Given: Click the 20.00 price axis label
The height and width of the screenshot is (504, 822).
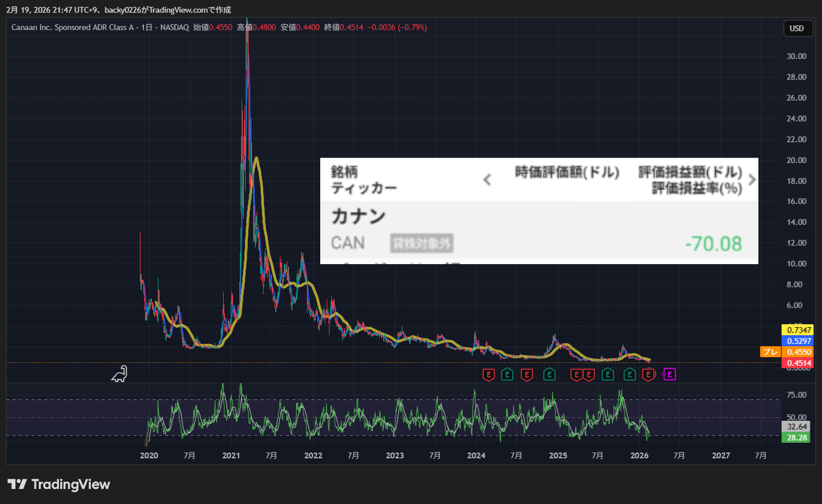Looking at the screenshot, I should point(797,160).
